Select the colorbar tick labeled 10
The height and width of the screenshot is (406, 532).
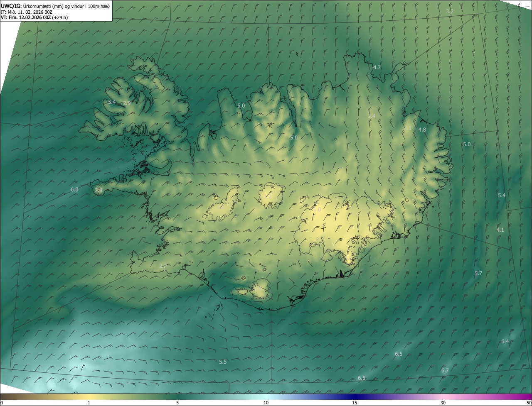tap(266, 403)
